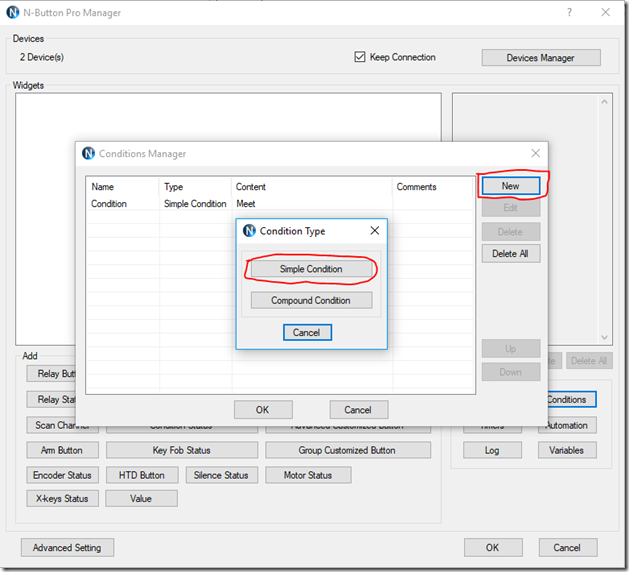Open Devices Manager
This screenshot has height=572, width=629.
pos(541,58)
